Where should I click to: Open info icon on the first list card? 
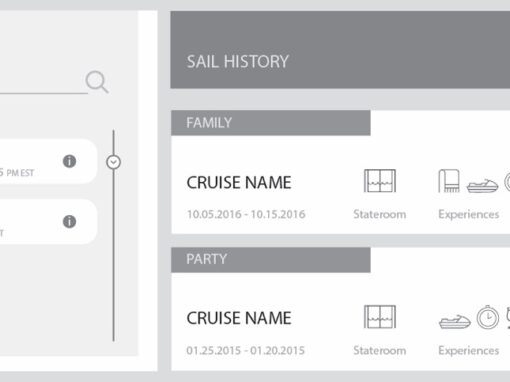pyautogui.click(x=69, y=161)
